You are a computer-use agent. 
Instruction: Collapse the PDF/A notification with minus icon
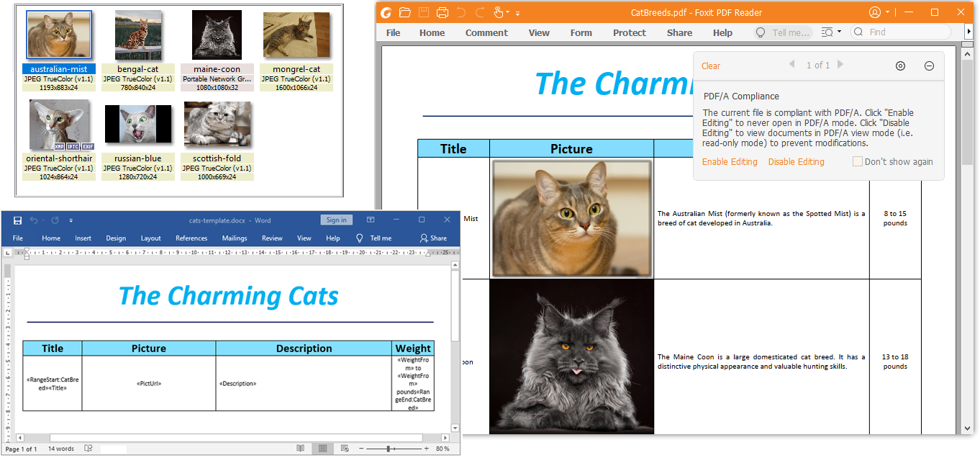929,66
